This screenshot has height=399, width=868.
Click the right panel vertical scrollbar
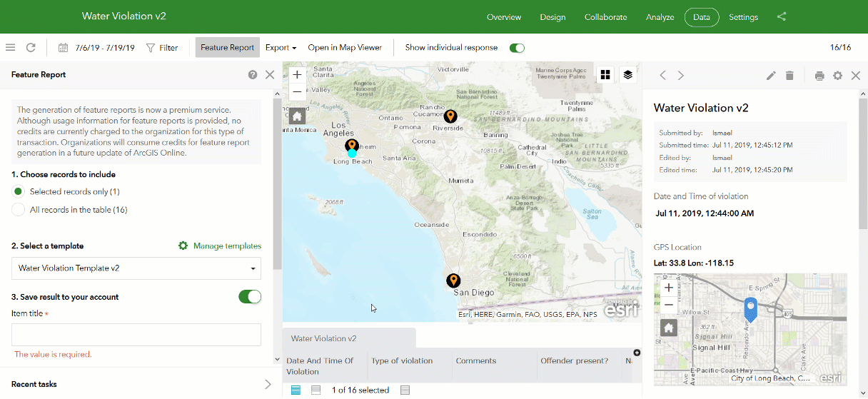coord(863,163)
